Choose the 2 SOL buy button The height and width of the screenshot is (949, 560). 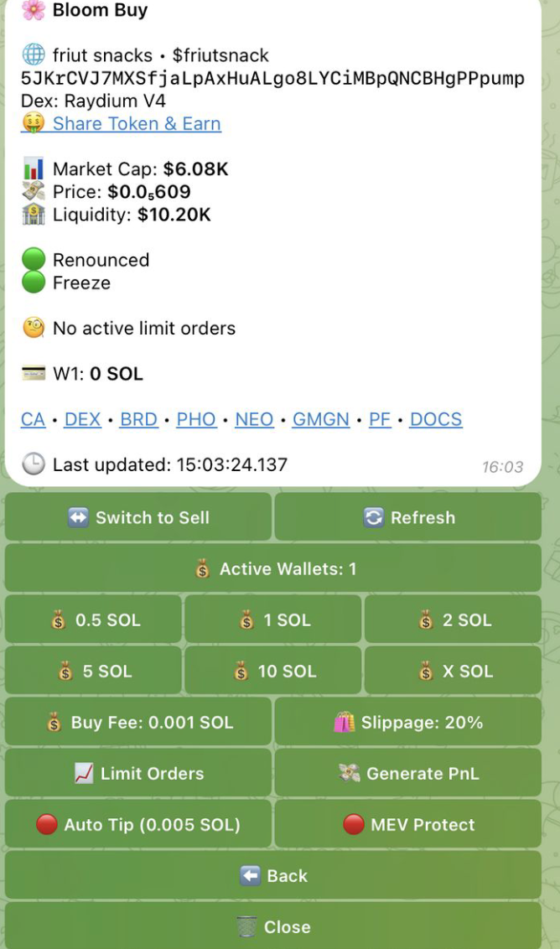click(453, 620)
